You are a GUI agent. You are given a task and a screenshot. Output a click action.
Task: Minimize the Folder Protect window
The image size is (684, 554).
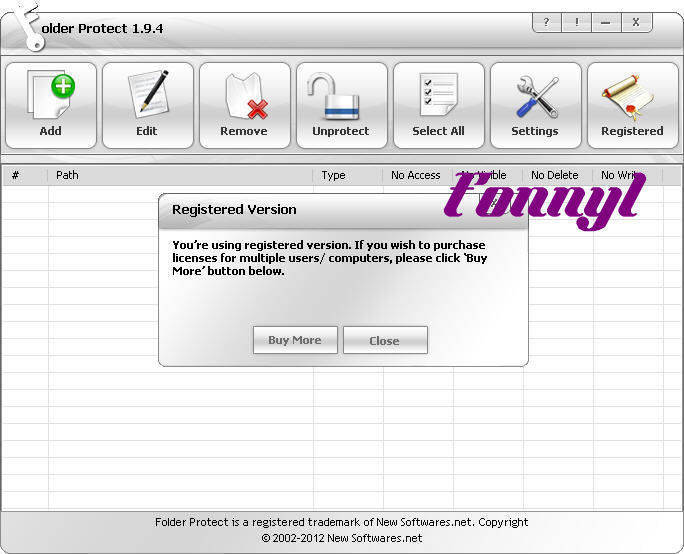[x=606, y=22]
